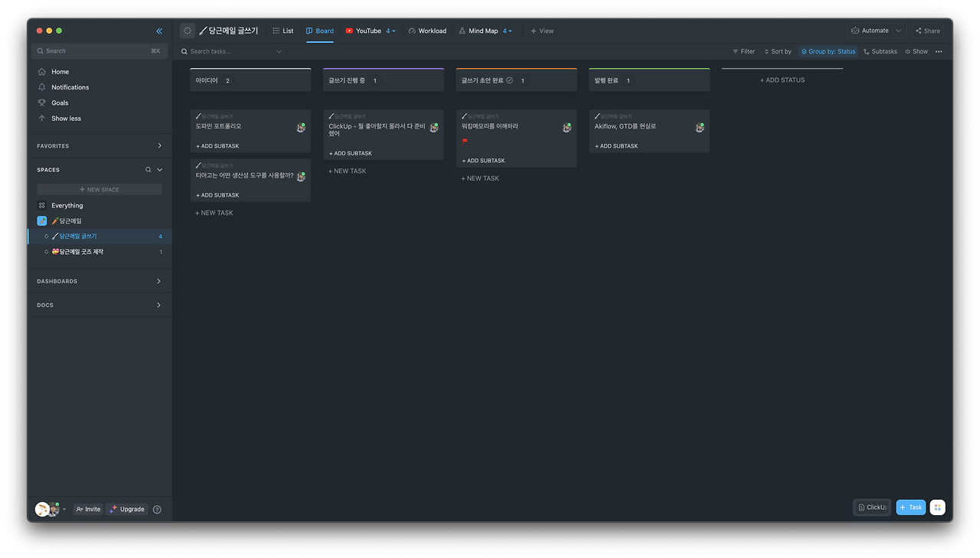Open the Show options
The width and height of the screenshot is (980, 558).
pos(916,51)
